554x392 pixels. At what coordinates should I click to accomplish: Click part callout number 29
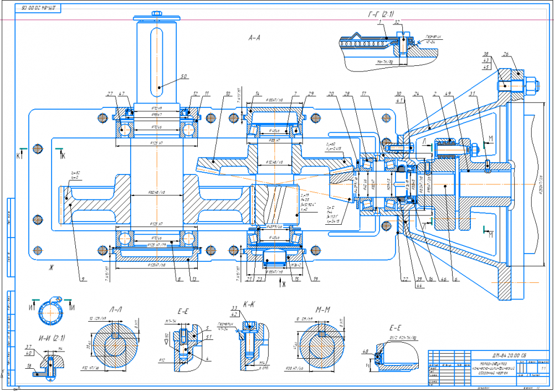tap(311, 94)
